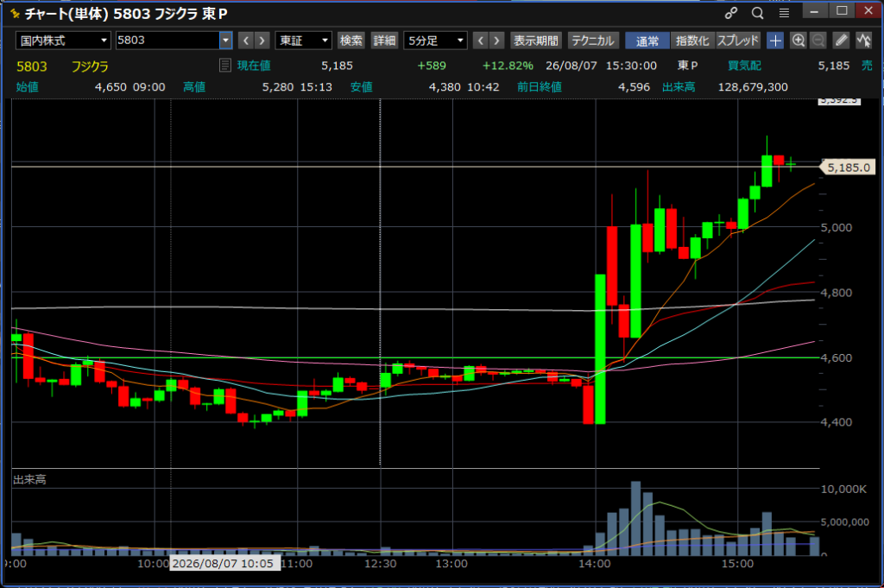Click the 2026/08/07 10:05 crosshair time label

(224, 563)
